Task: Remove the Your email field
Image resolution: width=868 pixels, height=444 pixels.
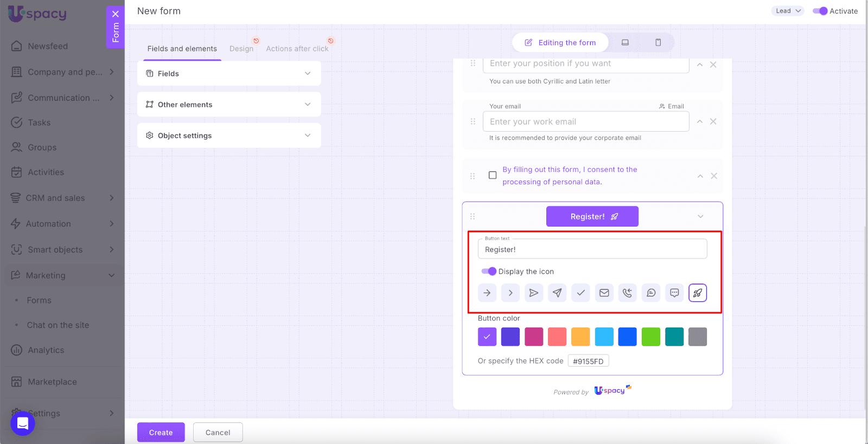Action: [x=713, y=121]
